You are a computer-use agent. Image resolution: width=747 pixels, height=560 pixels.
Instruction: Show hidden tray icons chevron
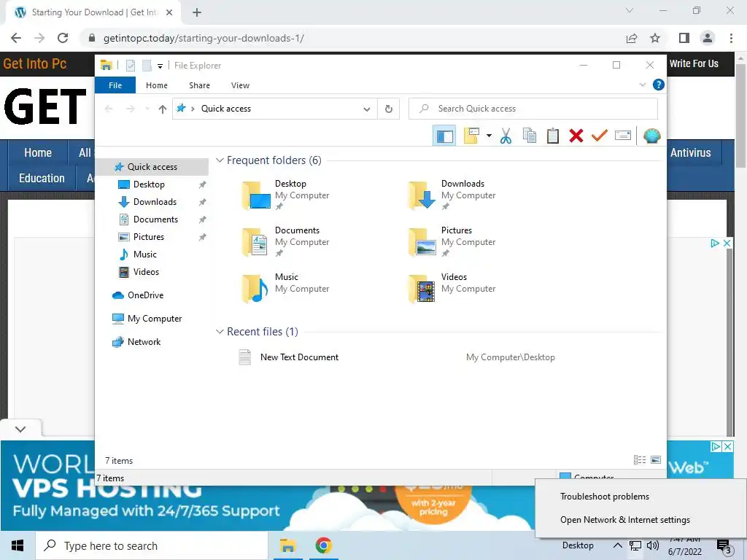(x=617, y=545)
